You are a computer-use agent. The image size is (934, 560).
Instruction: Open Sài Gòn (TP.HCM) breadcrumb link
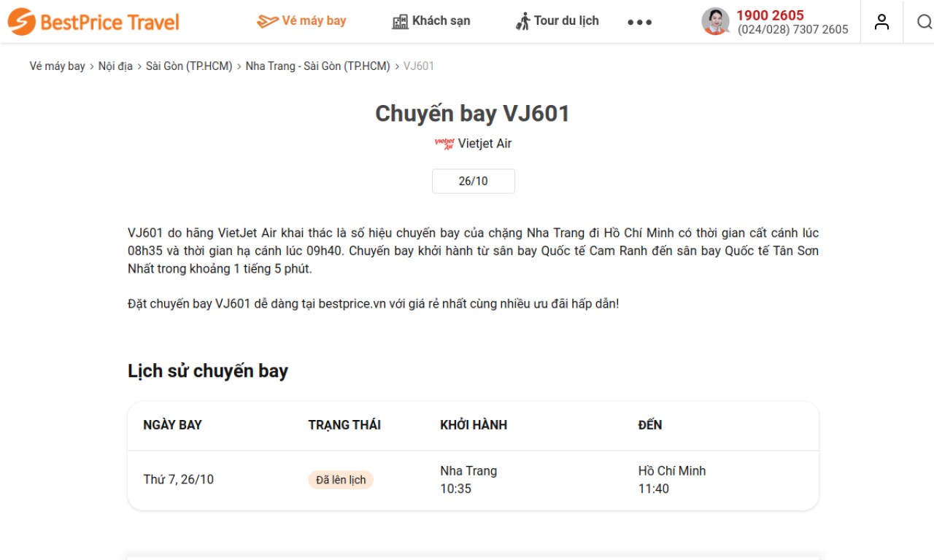coord(189,66)
